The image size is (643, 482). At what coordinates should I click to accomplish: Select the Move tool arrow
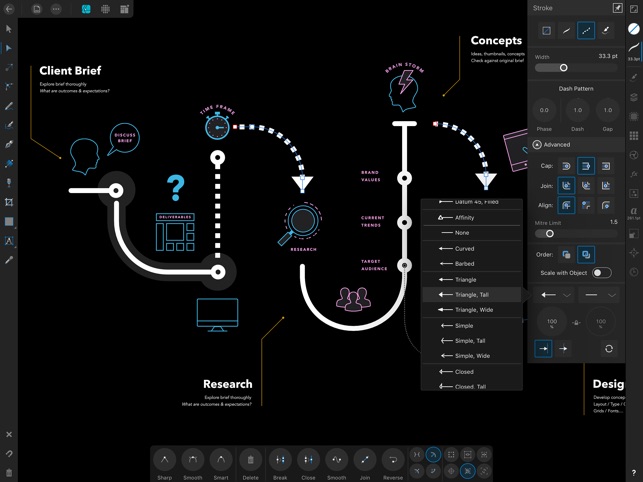click(10, 29)
